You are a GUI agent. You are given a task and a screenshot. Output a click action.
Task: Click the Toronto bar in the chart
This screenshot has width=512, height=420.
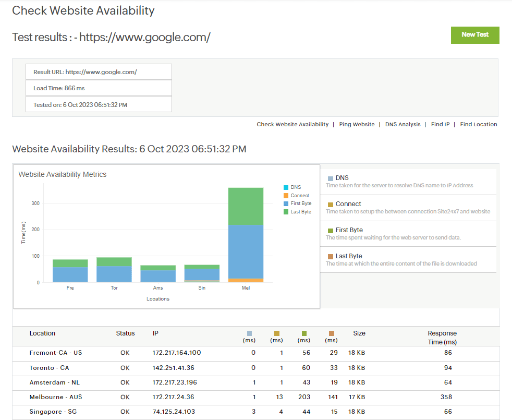[114, 270]
